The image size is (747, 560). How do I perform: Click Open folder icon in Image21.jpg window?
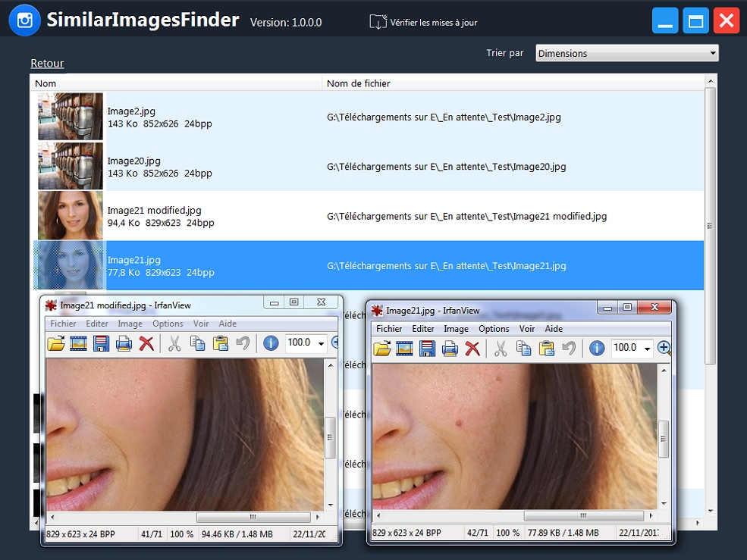382,348
